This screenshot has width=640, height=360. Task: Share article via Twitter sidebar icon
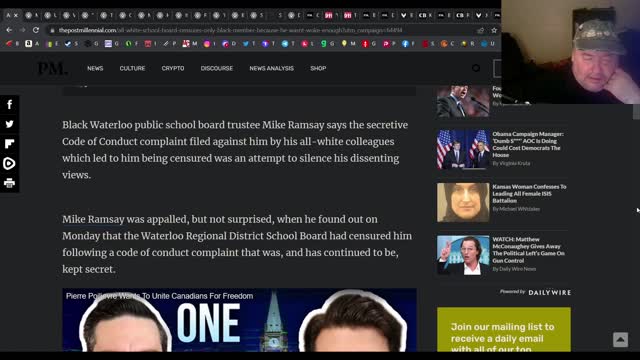coord(9,124)
